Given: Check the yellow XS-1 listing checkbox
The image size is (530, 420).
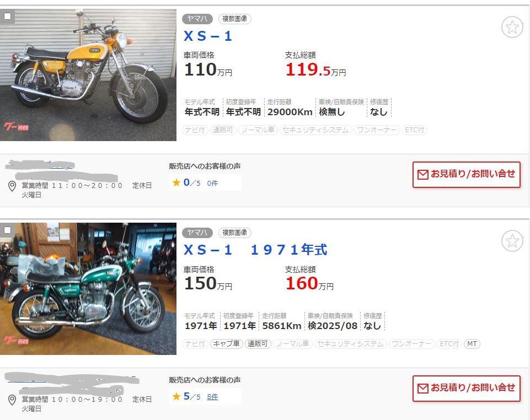Looking at the screenshot, I should [x=7, y=16].
